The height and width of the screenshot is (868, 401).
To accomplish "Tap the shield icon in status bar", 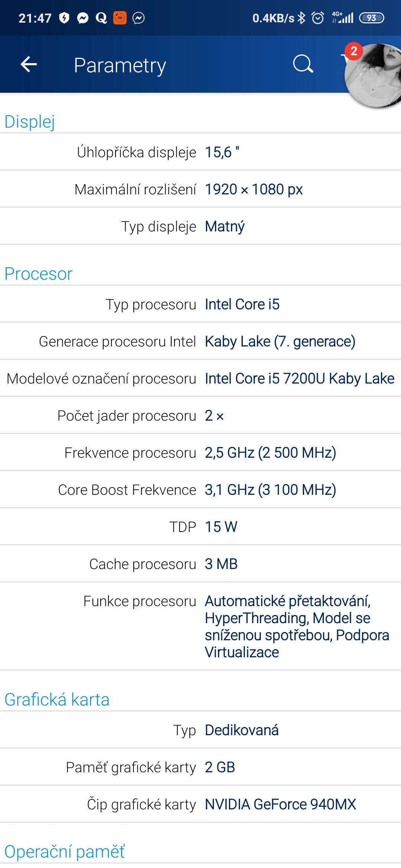I will pyautogui.click(x=65, y=18).
